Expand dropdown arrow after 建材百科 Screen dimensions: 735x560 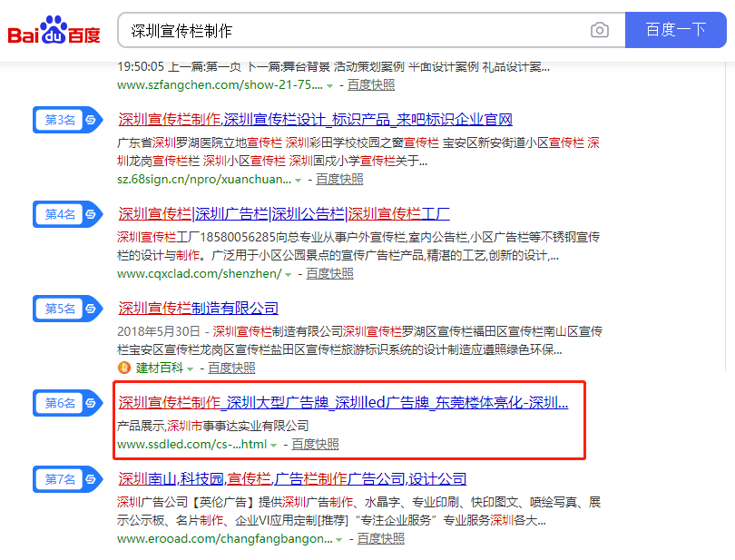point(191,369)
